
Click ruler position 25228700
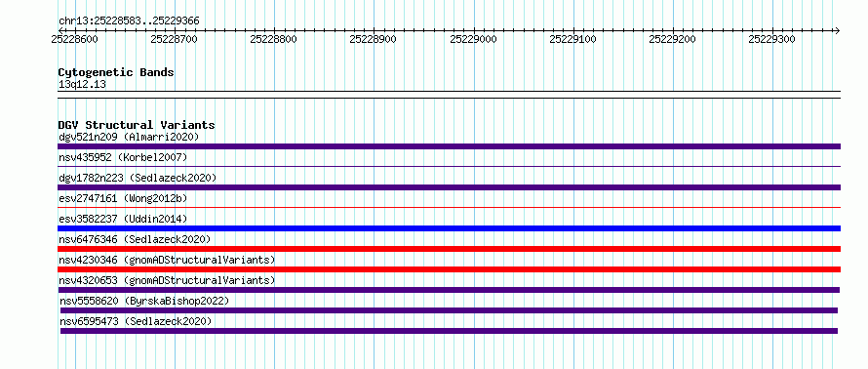point(174,39)
